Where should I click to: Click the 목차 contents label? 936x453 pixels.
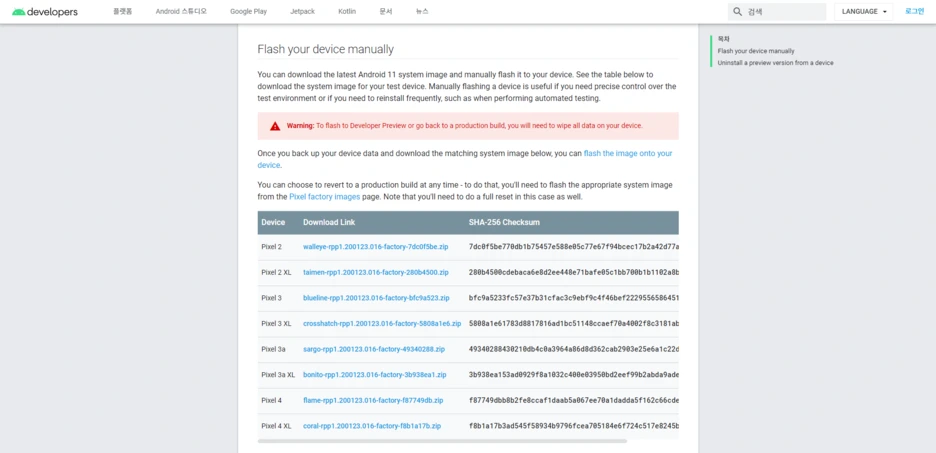coord(723,39)
